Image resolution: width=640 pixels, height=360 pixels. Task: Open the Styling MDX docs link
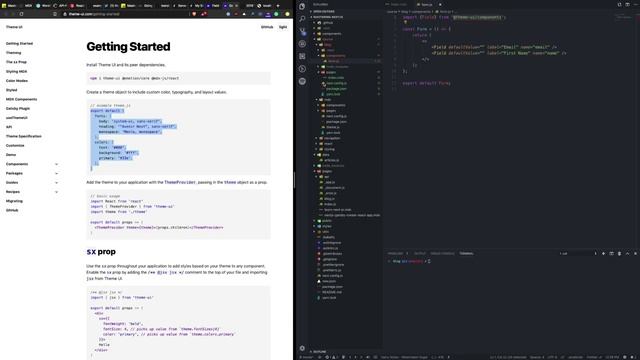16,71
